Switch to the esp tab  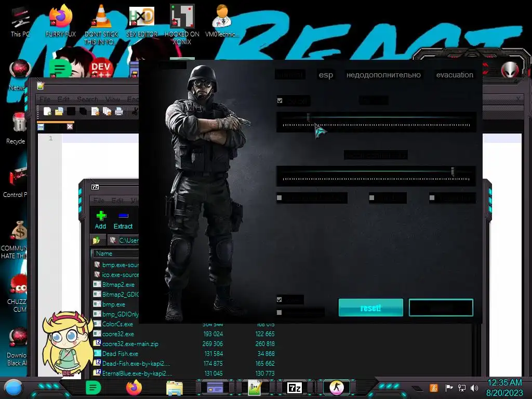coord(326,75)
